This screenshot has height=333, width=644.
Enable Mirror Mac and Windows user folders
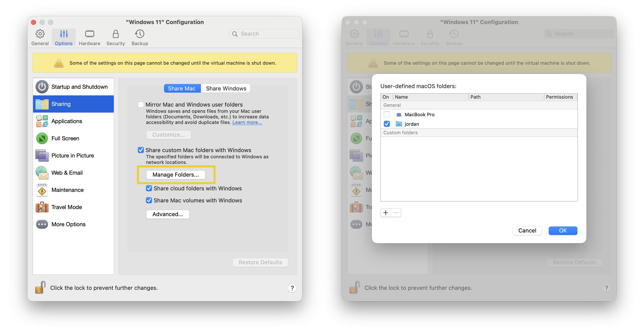point(141,104)
